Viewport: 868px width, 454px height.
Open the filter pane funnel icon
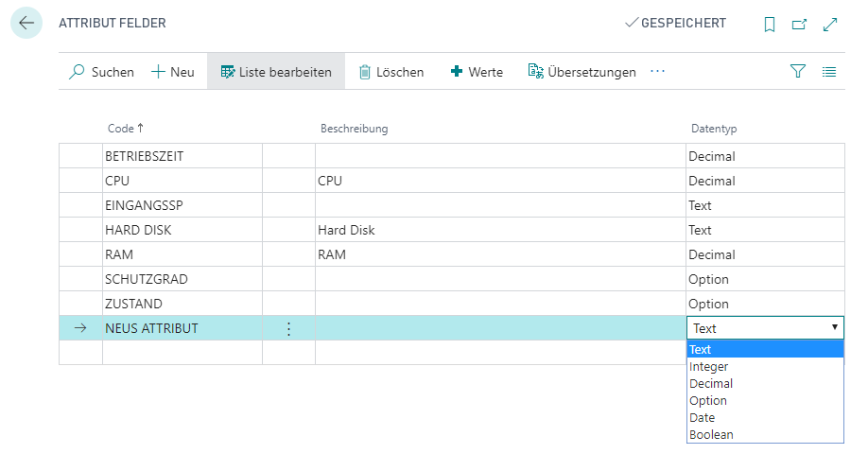tap(798, 72)
